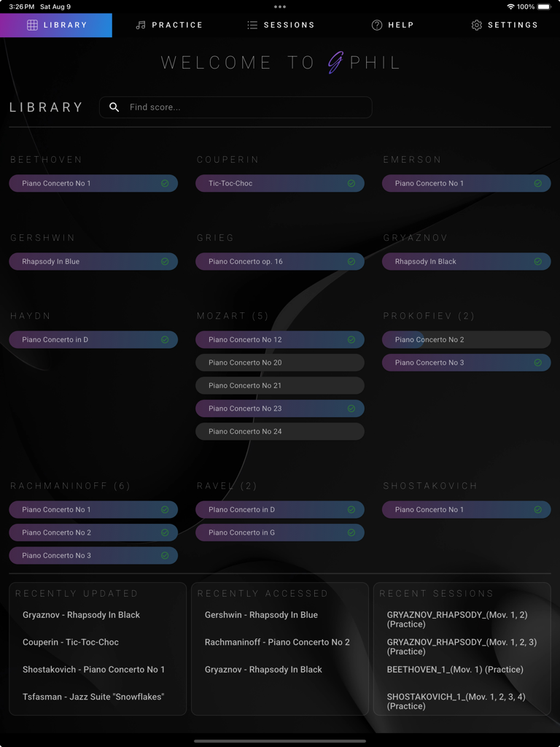Open Prokofiev Piano Concerto No 3
Image resolution: width=560 pixels, height=747 pixels.
pyautogui.click(x=467, y=363)
